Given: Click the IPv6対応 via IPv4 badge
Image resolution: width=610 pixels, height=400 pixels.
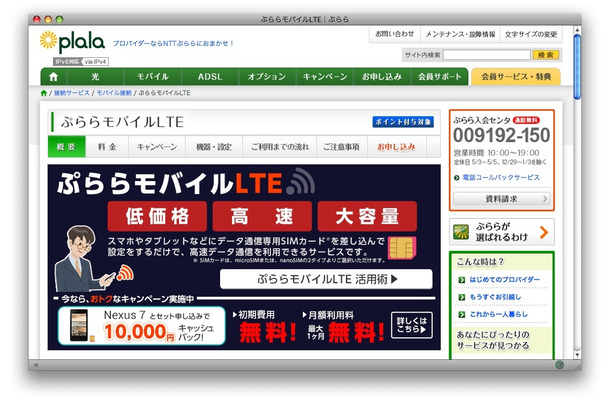Looking at the screenshot, I should [81, 61].
